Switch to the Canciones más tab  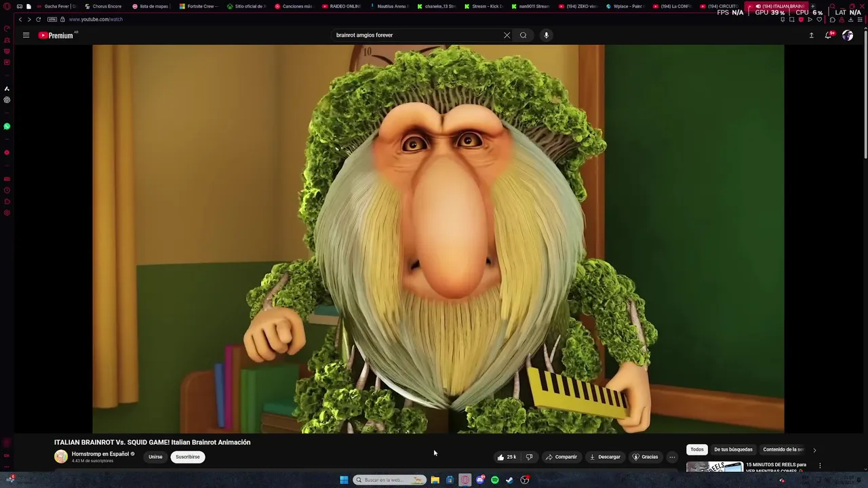click(294, 6)
